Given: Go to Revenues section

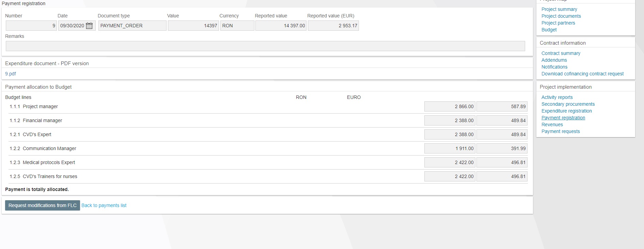Looking at the screenshot, I should pos(552,124).
